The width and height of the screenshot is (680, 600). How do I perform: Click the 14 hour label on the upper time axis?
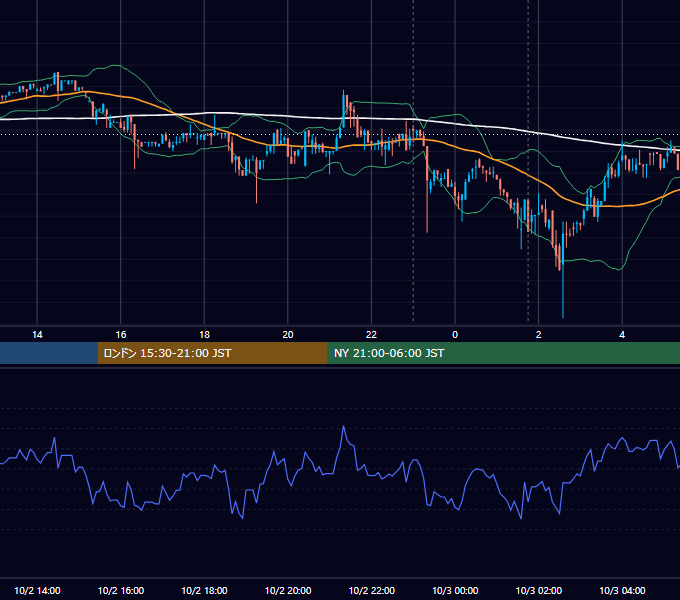coord(37,335)
